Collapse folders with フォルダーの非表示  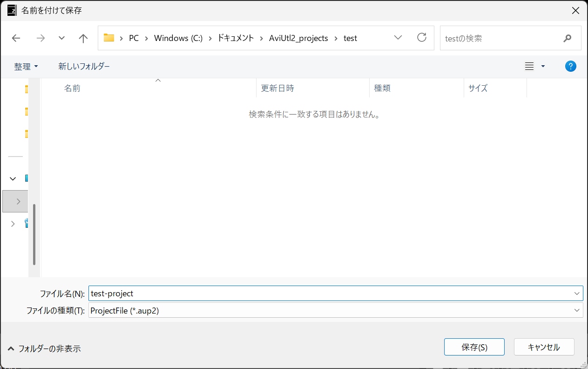pyautogui.click(x=45, y=348)
